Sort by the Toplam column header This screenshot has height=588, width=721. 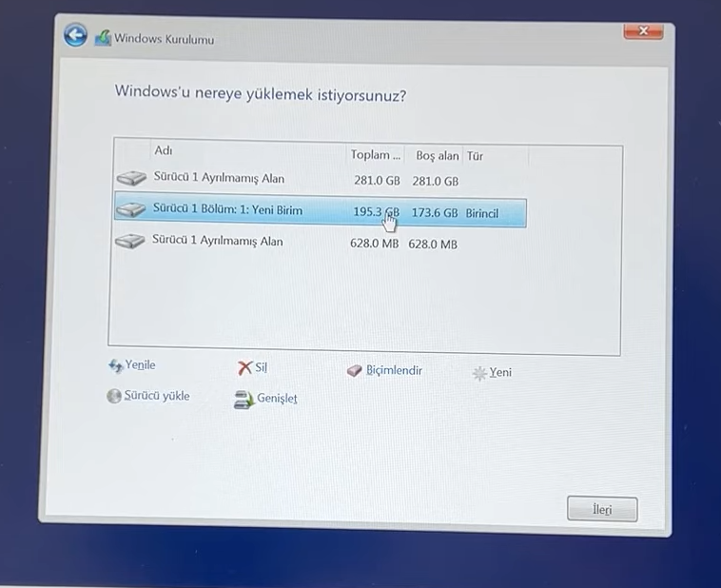(x=375, y=155)
